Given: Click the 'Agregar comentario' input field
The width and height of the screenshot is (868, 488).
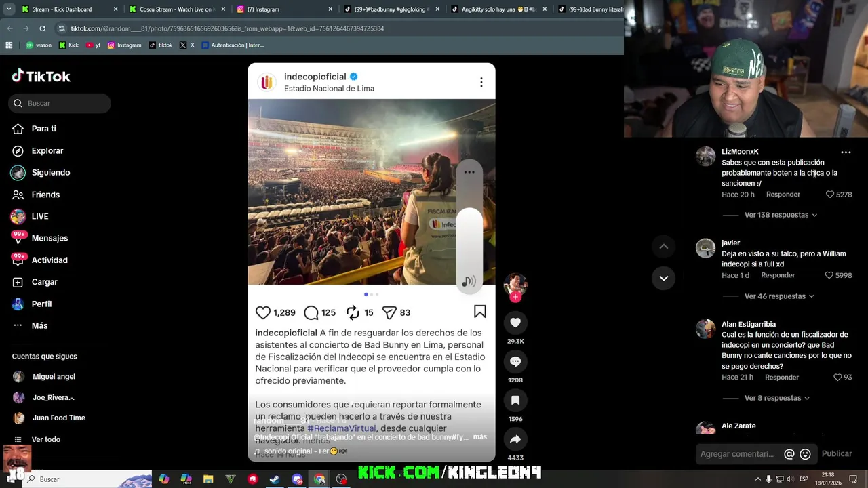Looking at the screenshot, I should point(737,454).
